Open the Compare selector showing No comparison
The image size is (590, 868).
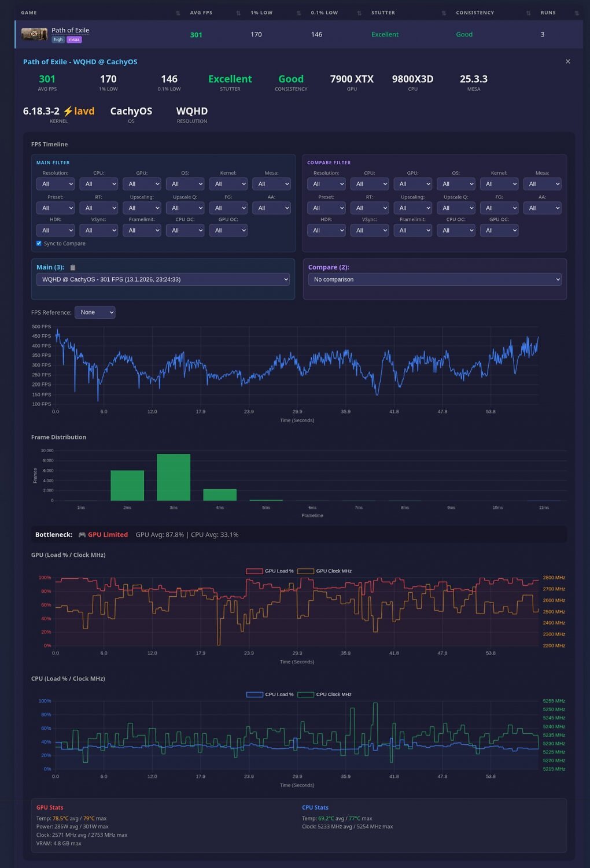[x=435, y=279]
